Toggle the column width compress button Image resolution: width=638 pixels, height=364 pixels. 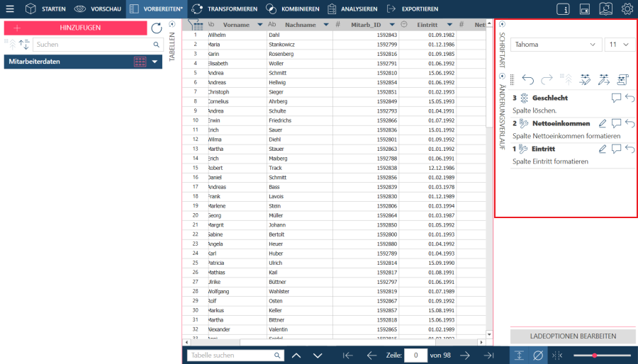(557, 356)
